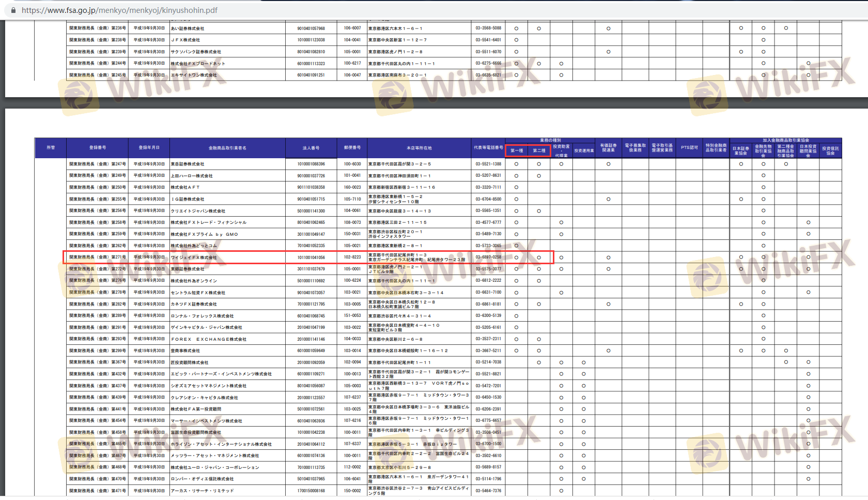Click corporate number 1011001041056
This screenshot has height=500, width=868.
[311, 257]
